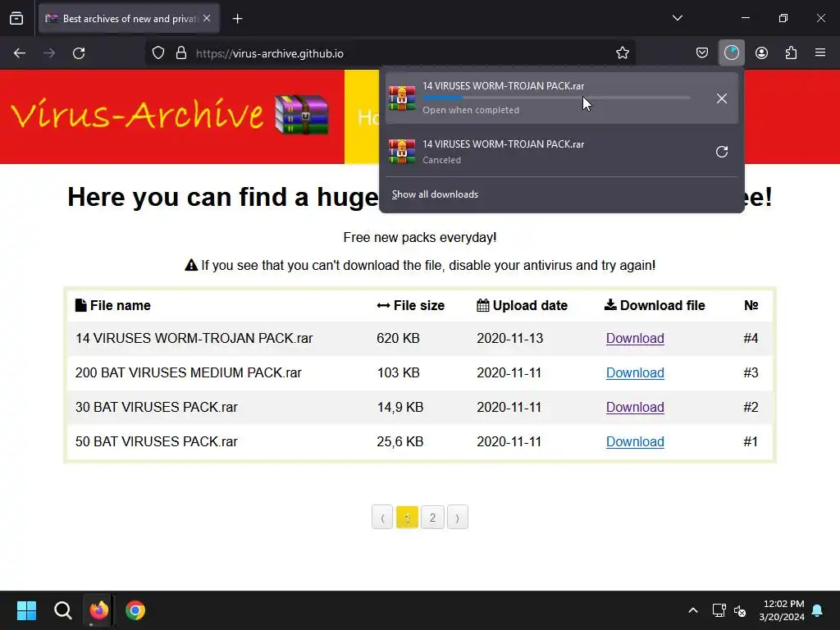Open the extensions puzzle icon
Image resolution: width=840 pixels, height=630 pixels.
click(x=791, y=53)
